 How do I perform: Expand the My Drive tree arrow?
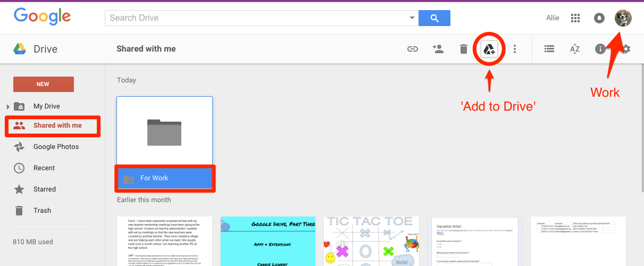pos(8,106)
